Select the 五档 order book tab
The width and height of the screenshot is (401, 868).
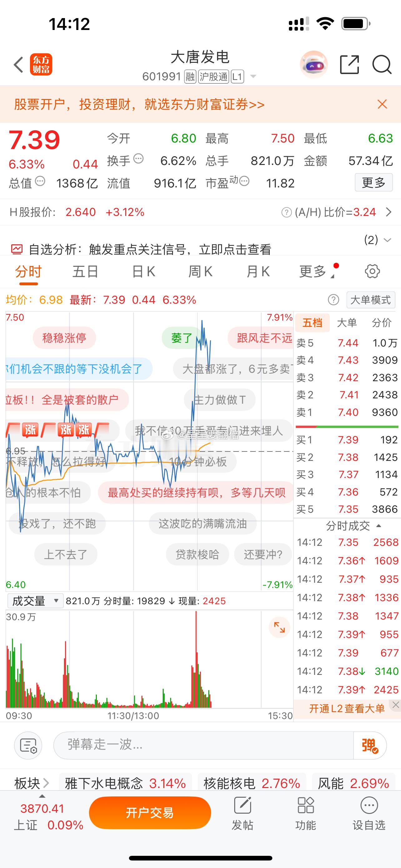(x=312, y=322)
